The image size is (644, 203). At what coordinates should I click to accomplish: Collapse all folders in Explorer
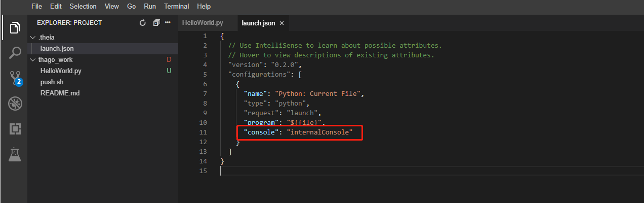156,23
